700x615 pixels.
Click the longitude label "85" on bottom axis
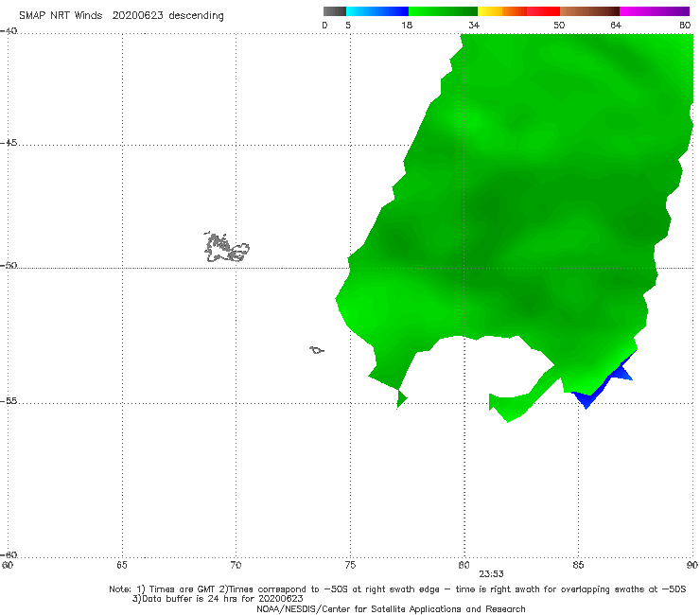pyautogui.click(x=578, y=565)
